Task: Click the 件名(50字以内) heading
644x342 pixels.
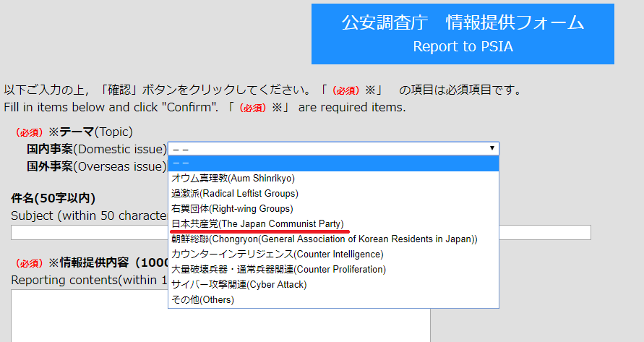Action: pyautogui.click(x=53, y=198)
